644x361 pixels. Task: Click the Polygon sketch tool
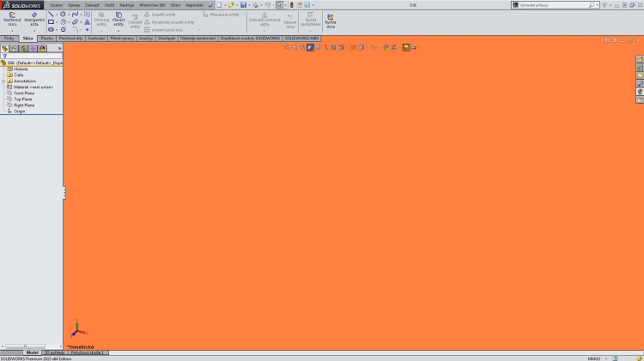(x=63, y=29)
